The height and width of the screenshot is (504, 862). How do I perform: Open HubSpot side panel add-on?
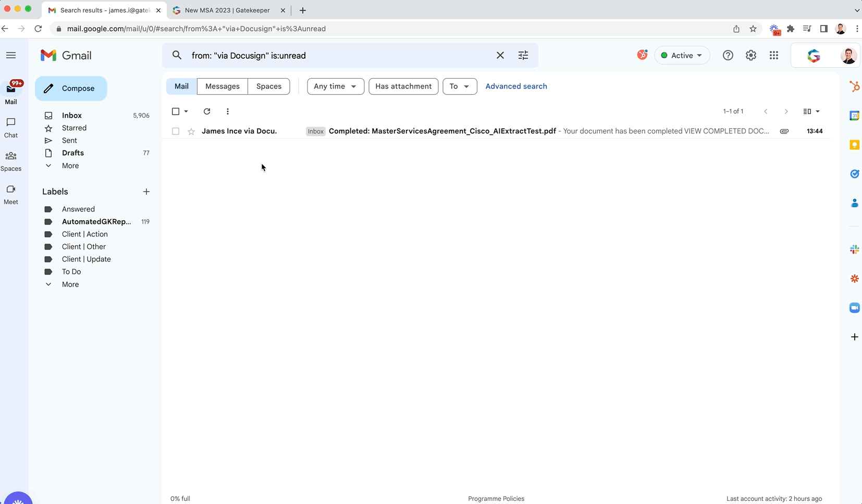(x=854, y=86)
